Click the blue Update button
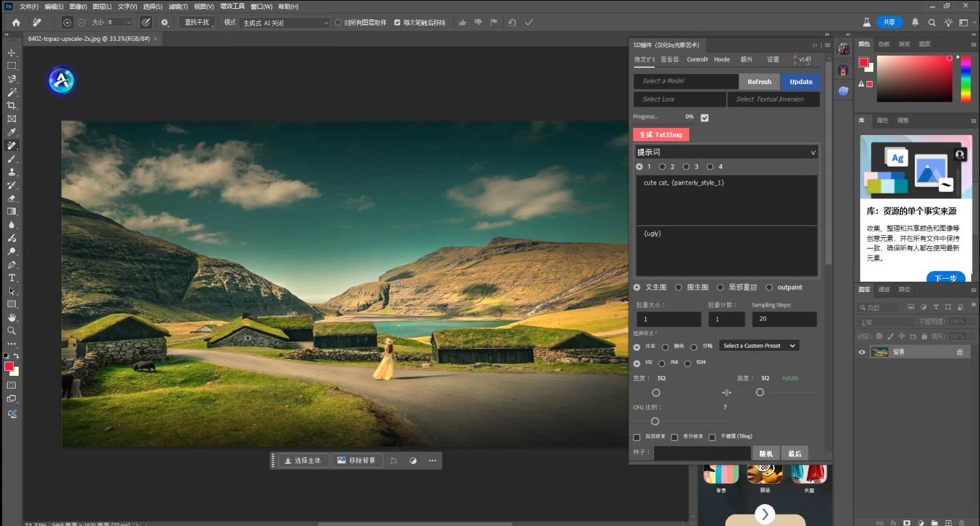The height and width of the screenshot is (526, 980). click(x=801, y=82)
